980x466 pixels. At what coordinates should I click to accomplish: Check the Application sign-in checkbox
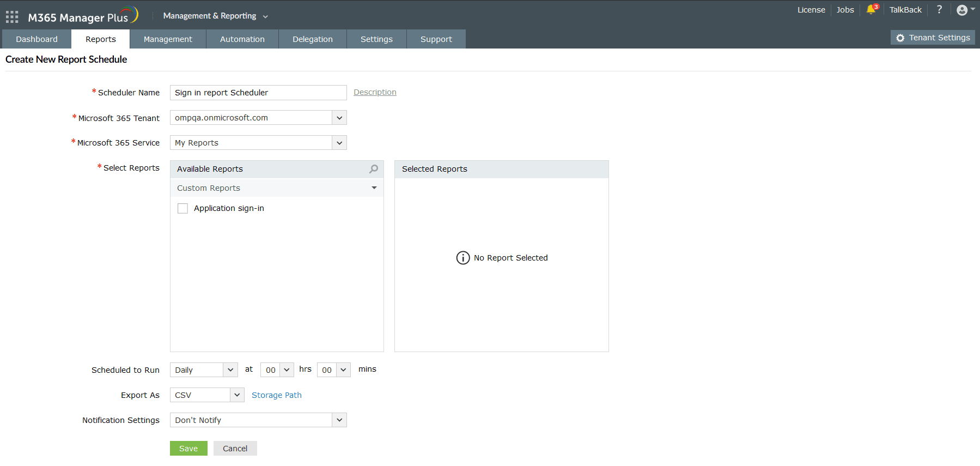[182, 208]
